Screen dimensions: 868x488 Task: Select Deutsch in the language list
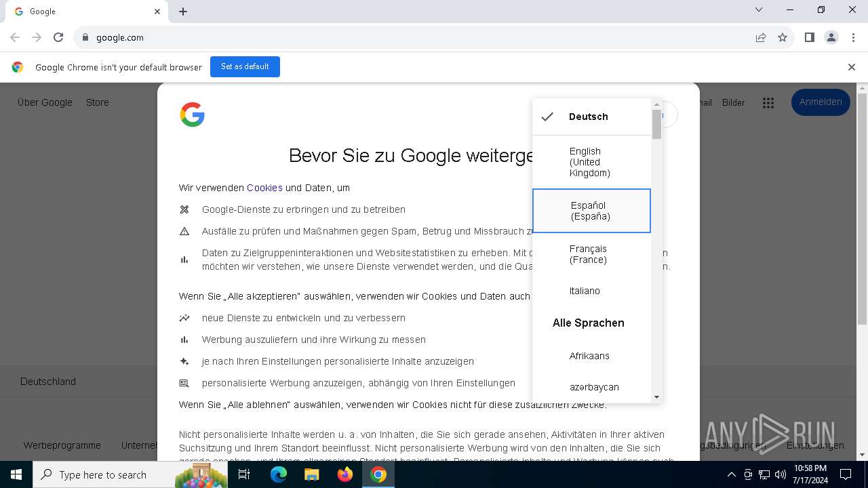point(591,117)
